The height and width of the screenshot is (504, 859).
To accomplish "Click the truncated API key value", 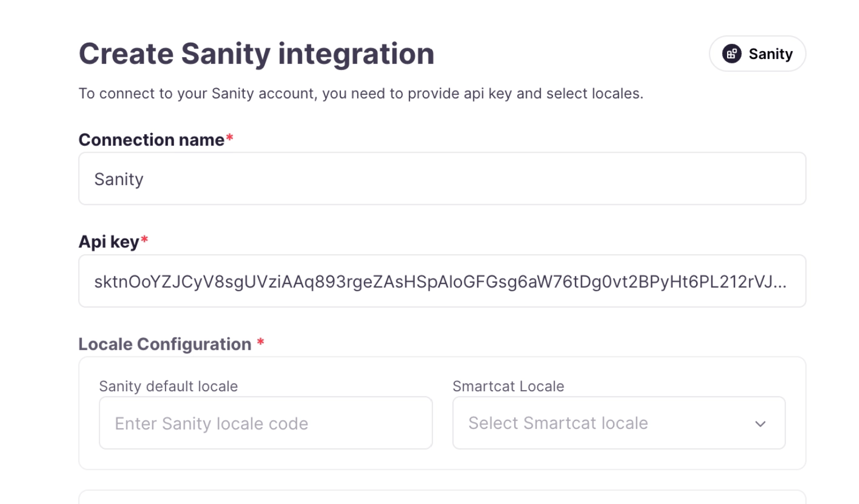I will (x=442, y=281).
